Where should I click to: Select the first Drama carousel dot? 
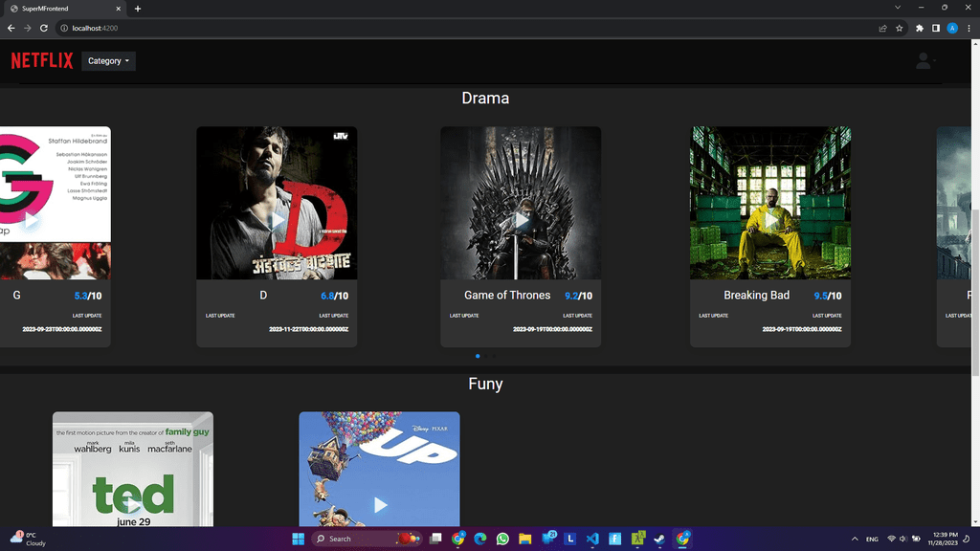click(x=478, y=356)
